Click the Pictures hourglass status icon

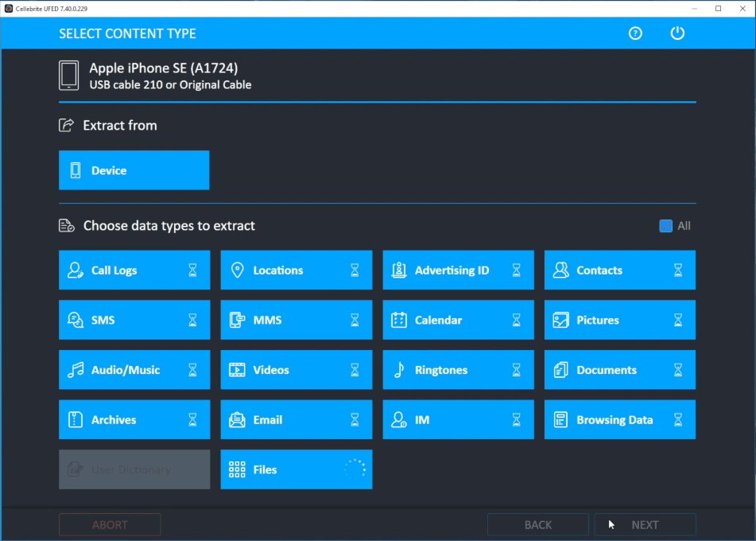(678, 320)
